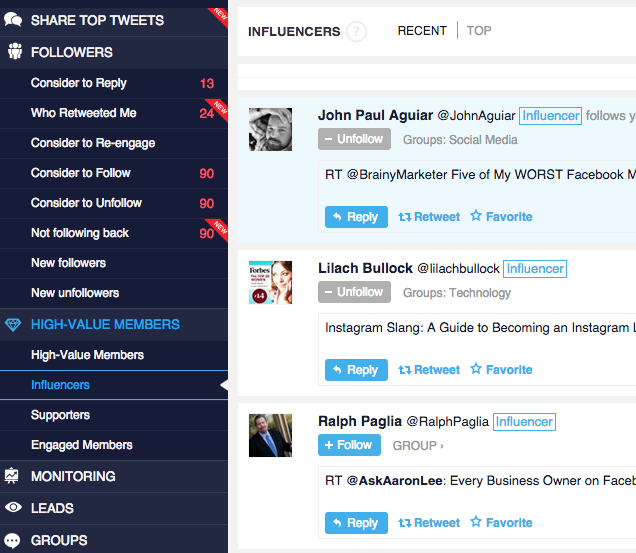Open the Influencers help question mark icon
The height and width of the screenshot is (553, 636).
pos(357,31)
